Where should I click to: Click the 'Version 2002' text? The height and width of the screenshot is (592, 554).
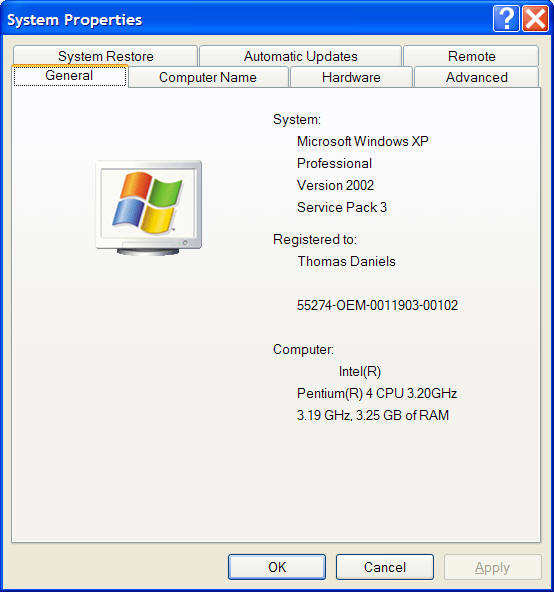click(x=335, y=185)
